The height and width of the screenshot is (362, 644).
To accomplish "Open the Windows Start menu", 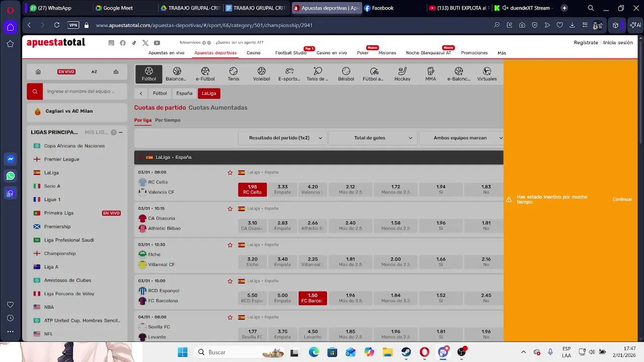I will (183, 352).
